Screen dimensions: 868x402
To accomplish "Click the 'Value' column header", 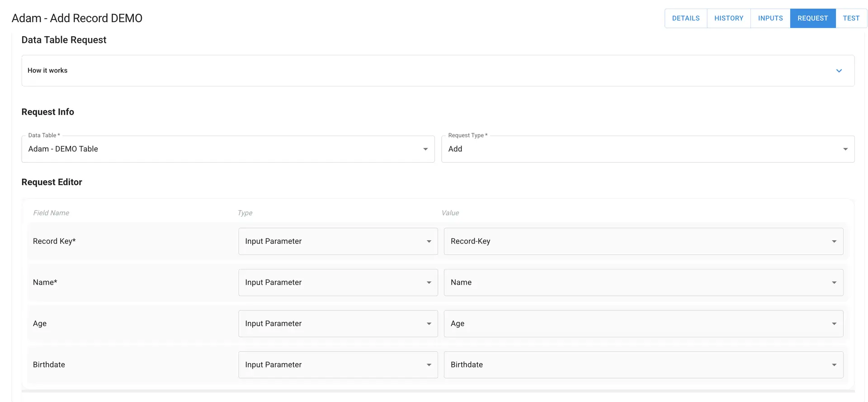I will [450, 213].
